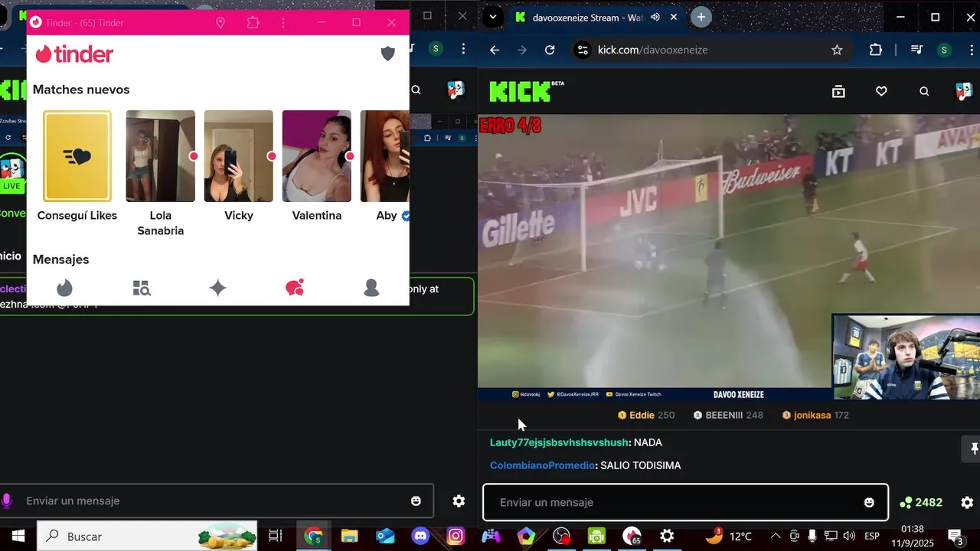The height and width of the screenshot is (551, 980).
Task: Click the Kick logo in right window
Action: (526, 91)
